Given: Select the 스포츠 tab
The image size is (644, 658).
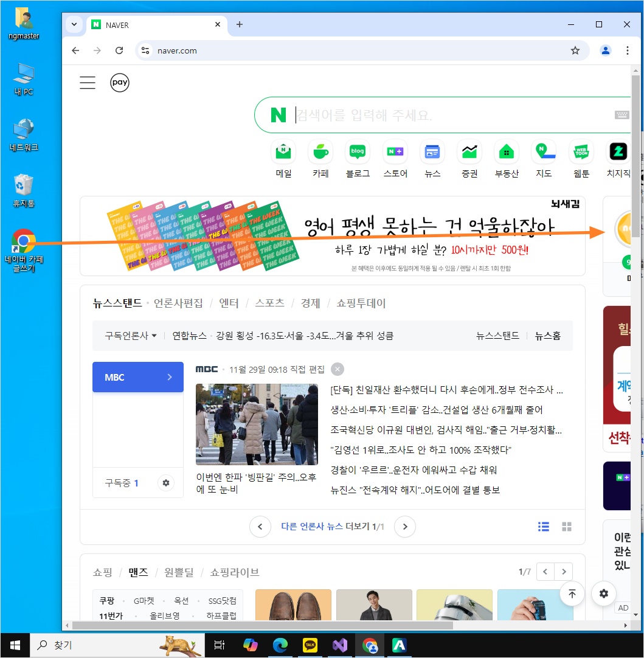Looking at the screenshot, I should point(269,303).
